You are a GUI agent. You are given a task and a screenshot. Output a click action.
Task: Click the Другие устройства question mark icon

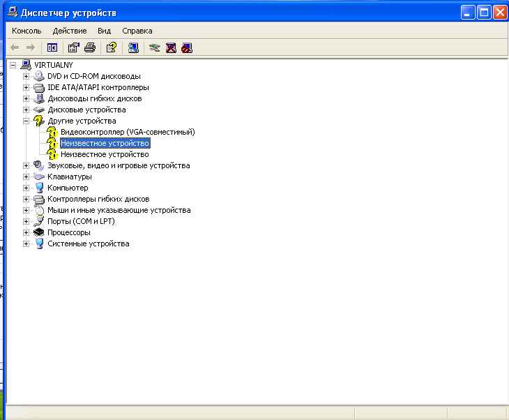click(x=39, y=121)
